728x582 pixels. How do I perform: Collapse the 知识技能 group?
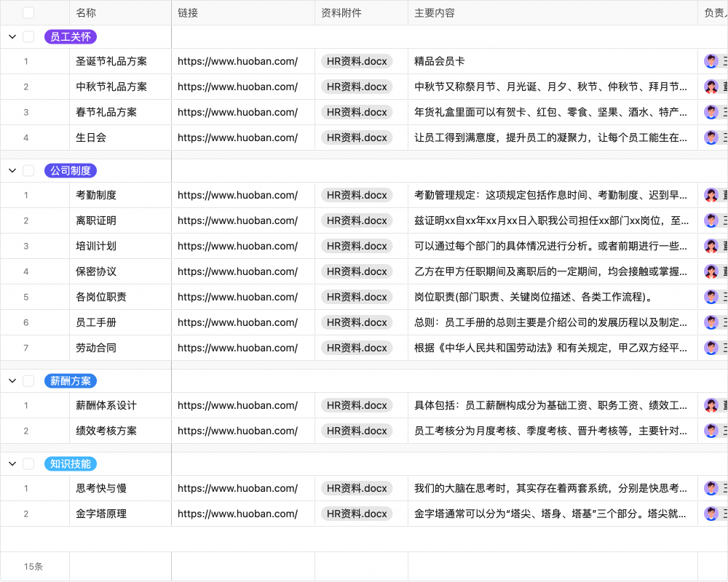11,463
